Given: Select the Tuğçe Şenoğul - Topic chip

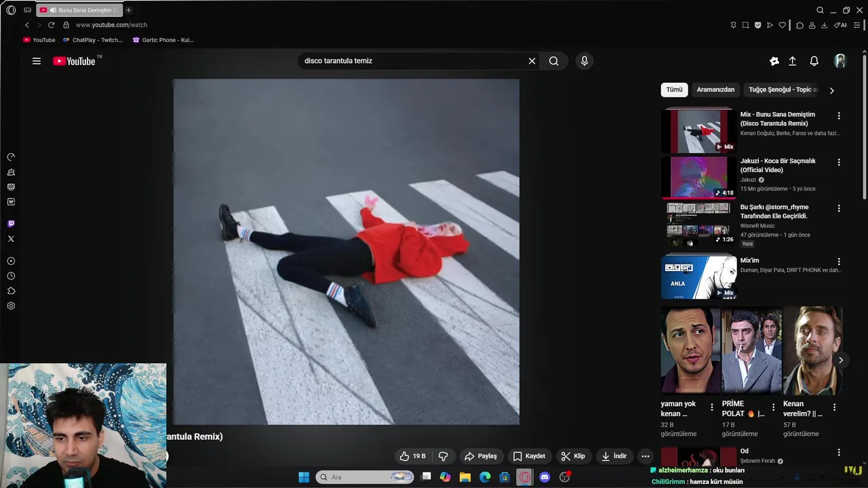Looking at the screenshot, I should tap(782, 89).
